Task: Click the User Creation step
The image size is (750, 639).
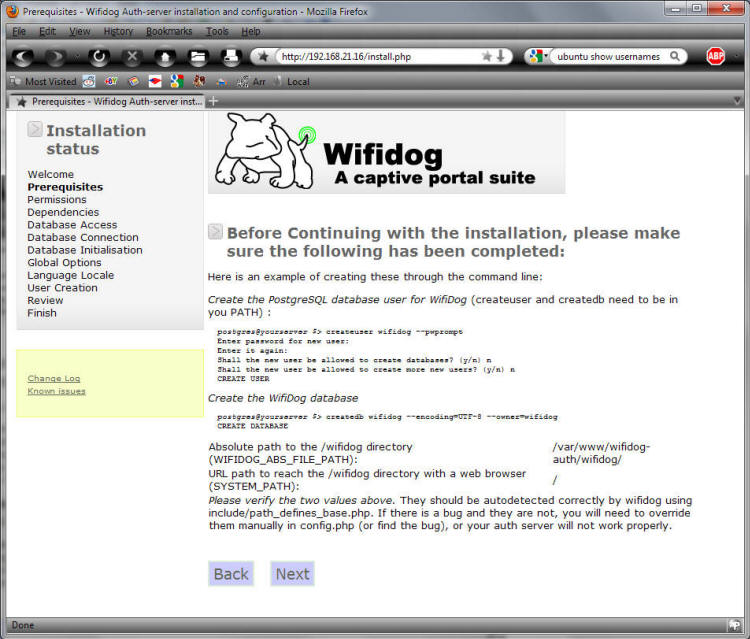Action: tap(62, 288)
